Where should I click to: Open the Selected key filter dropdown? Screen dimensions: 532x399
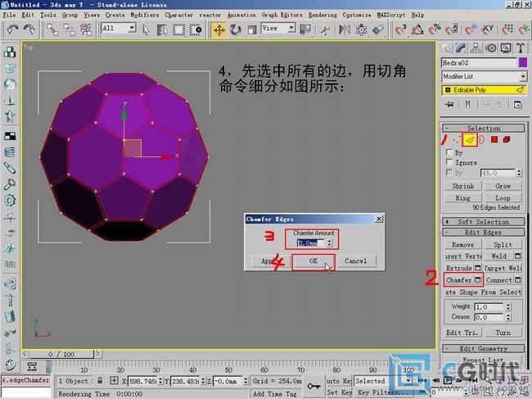[x=409, y=381]
